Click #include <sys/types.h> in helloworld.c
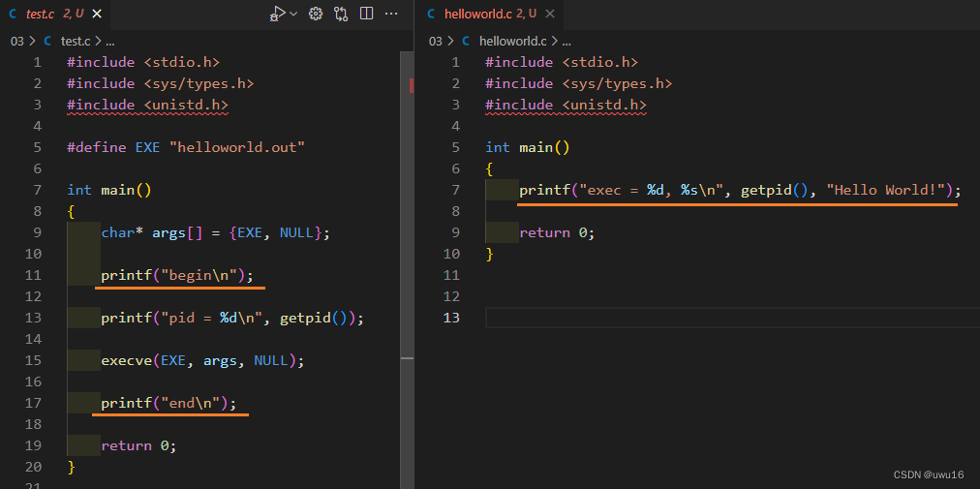This screenshot has width=980, height=489. [x=579, y=84]
